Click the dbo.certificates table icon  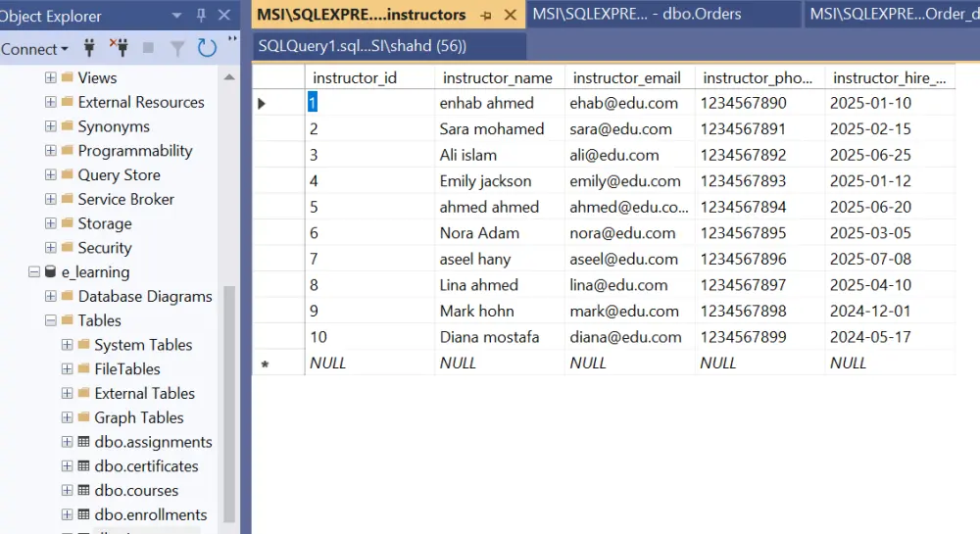[83, 466]
